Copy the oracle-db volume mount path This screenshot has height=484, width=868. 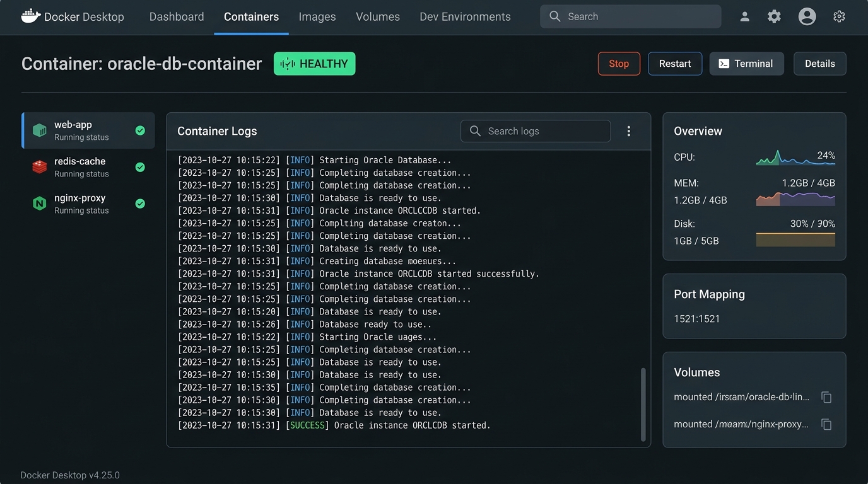(826, 397)
